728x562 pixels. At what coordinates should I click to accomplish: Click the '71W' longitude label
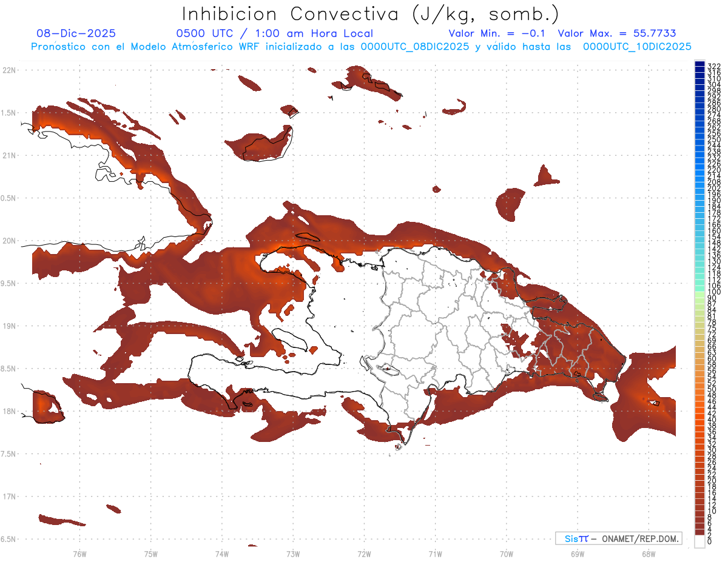(435, 554)
